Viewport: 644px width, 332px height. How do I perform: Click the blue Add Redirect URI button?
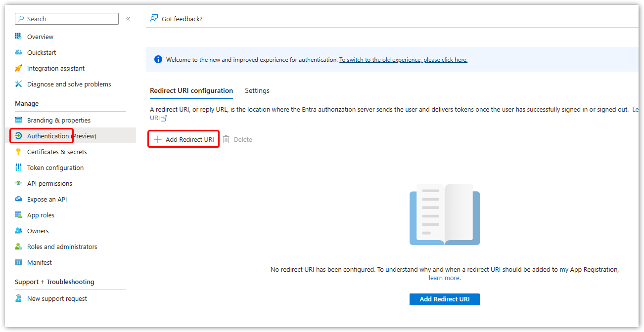pyautogui.click(x=444, y=299)
